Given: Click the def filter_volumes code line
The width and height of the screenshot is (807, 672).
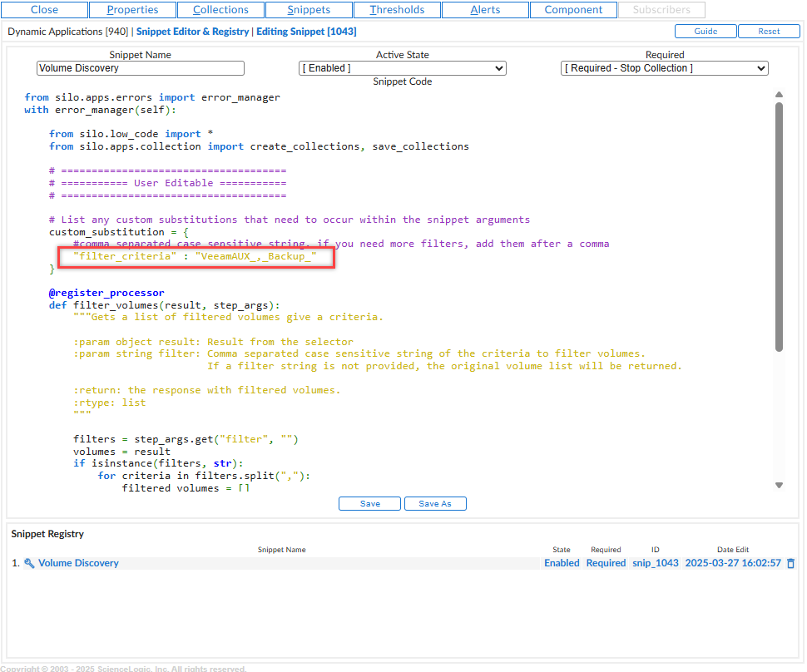Looking at the screenshot, I should [x=164, y=305].
